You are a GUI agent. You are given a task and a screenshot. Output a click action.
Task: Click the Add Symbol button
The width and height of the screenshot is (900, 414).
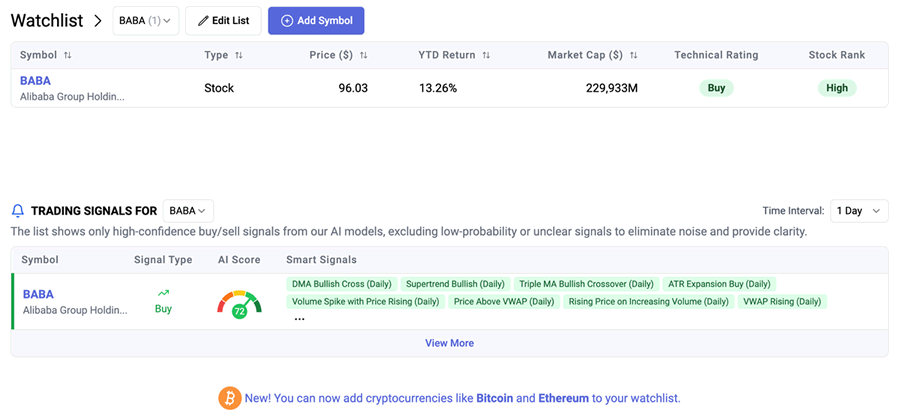316,20
